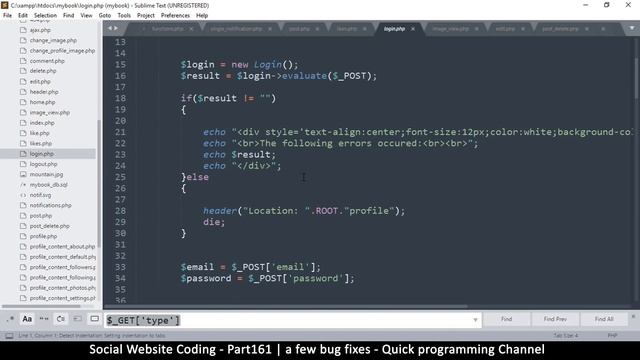Screen dimensions: 640x360
Task: Open post.php in the sidebar
Action: tap(41, 216)
